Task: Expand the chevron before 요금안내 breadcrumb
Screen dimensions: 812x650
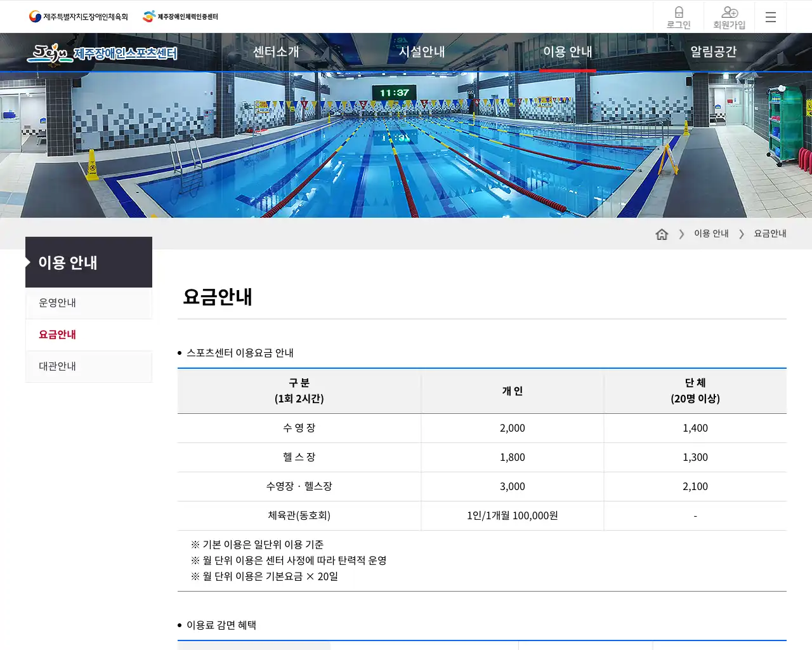Action: point(741,234)
